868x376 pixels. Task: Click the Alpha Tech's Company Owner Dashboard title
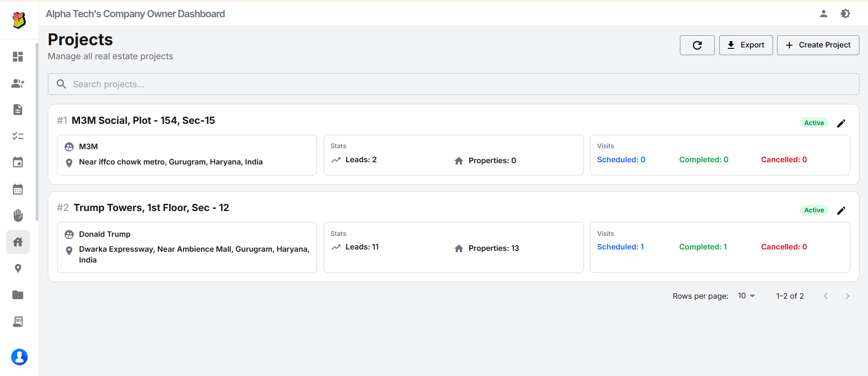click(135, 14)
